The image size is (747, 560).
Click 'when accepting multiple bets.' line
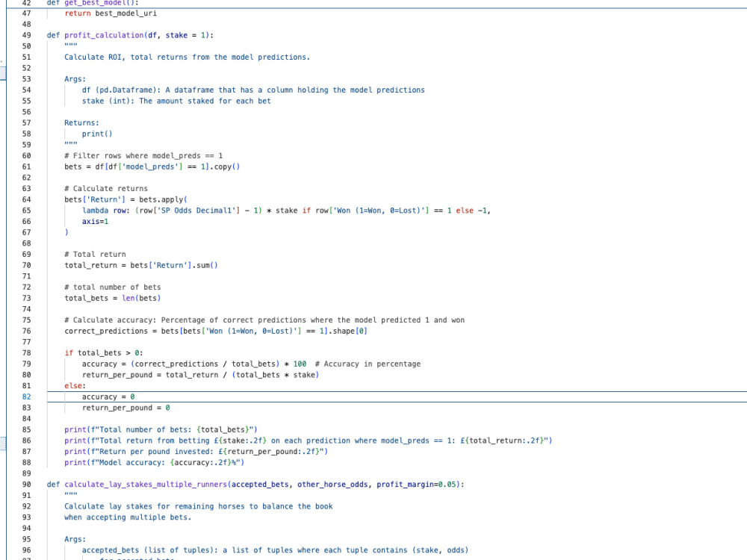tap(128, 517)
